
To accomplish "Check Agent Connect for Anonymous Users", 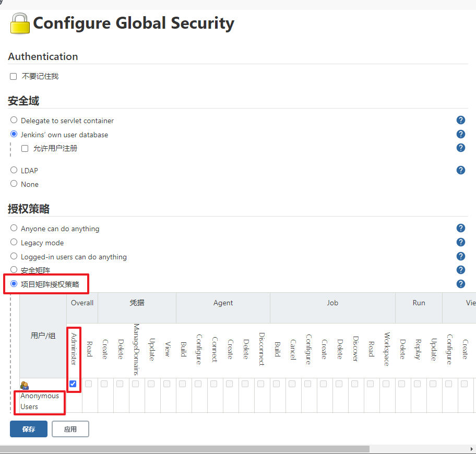I will (213, 384).
